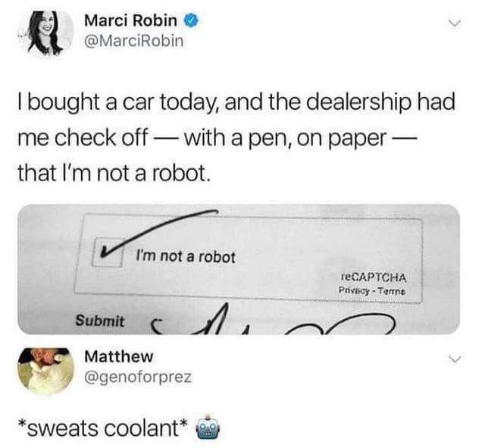The height and width of the screenshot is (448, 485).
Task: Open the @MarciRobin handle link
Action: (134, 41)
